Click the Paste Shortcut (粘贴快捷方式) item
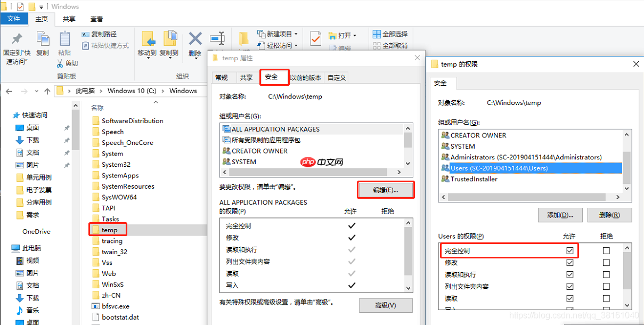Image resolution: width=644 pixels, height=325 pixels. coord(105,46)
